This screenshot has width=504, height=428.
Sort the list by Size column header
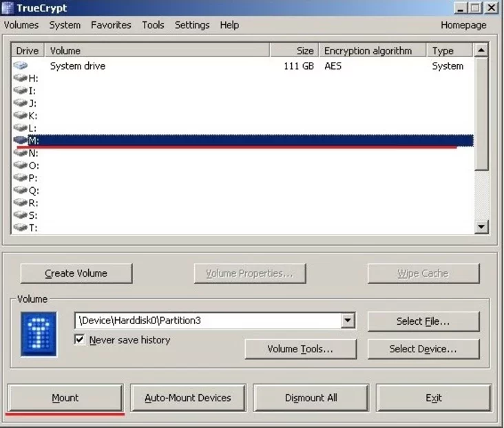click(294, 50)
